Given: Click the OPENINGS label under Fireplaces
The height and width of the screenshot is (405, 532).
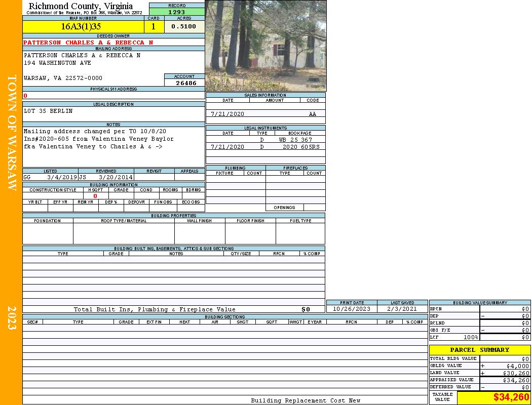Looking at the screenshot, I should tap(284, 208).
